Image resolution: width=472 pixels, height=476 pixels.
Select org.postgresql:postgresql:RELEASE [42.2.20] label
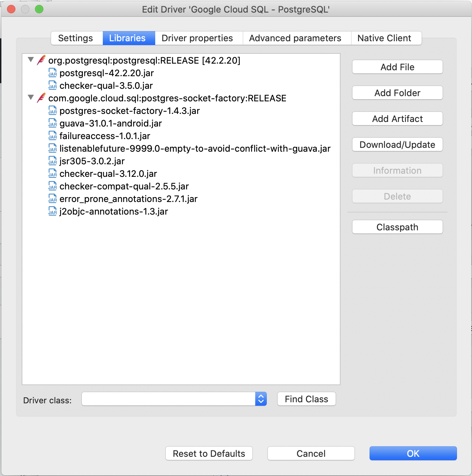(x=144, y=60)
